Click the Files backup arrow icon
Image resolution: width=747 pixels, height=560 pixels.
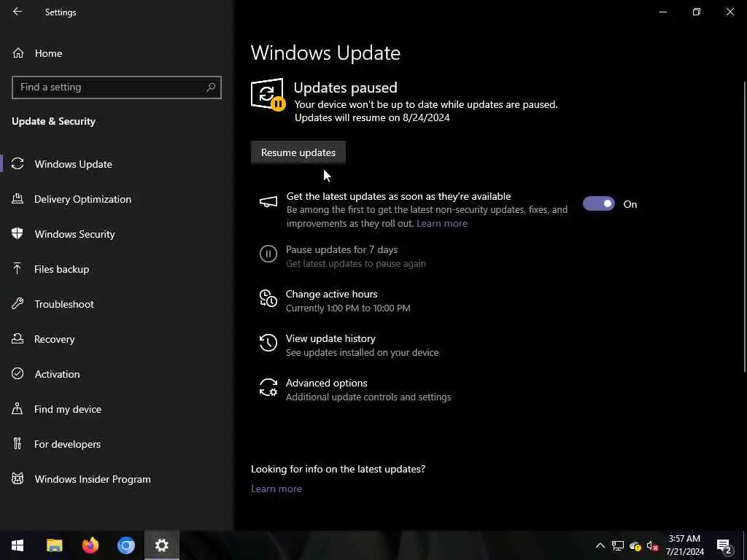click(x=18, y=268)
